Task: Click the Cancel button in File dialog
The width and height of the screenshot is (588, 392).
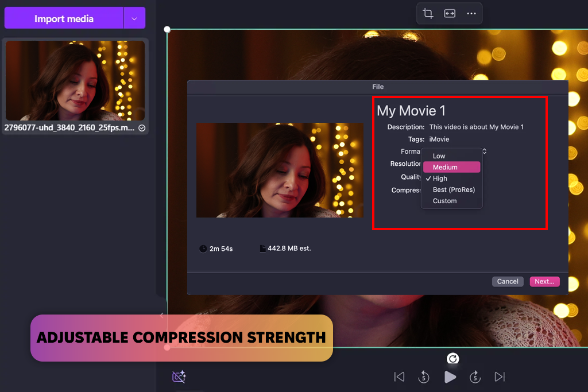Action: click(508, 281)
